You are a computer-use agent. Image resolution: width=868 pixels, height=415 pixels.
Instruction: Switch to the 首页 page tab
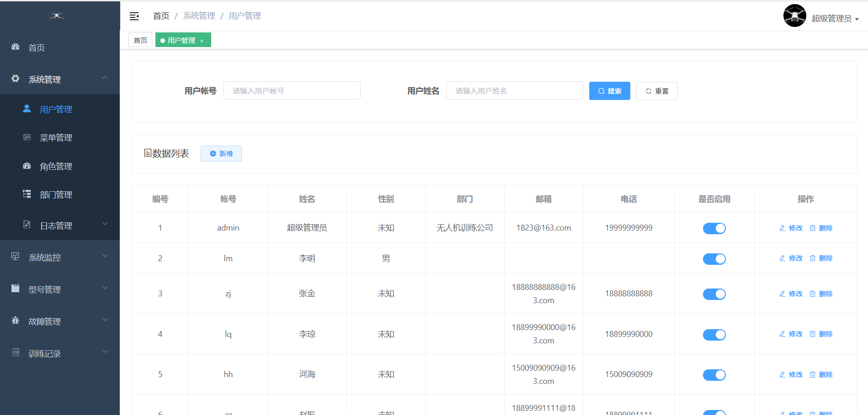point(140,40)
